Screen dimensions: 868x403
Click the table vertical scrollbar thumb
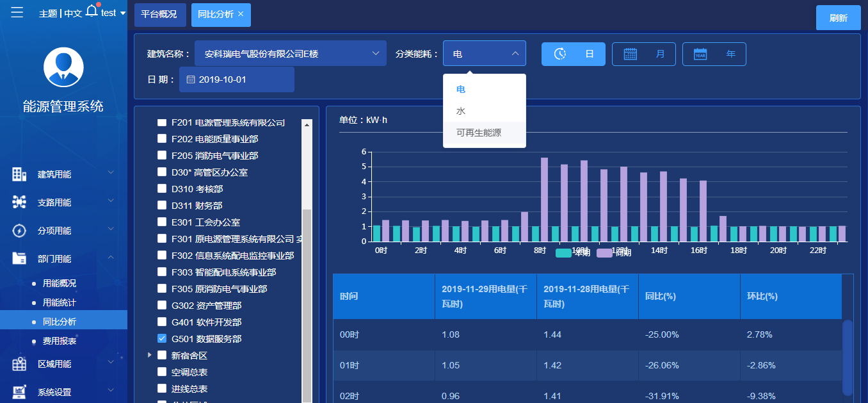848,357
